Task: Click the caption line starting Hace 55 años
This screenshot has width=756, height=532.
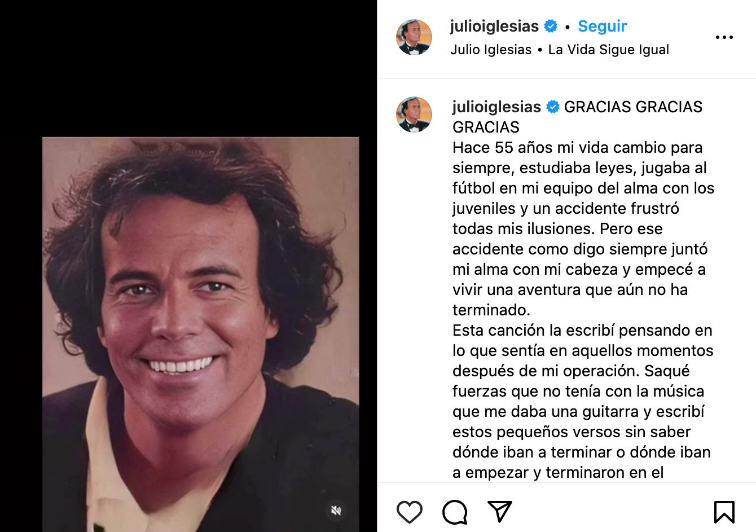Action: pyautogui.click(x=577, y=148)
